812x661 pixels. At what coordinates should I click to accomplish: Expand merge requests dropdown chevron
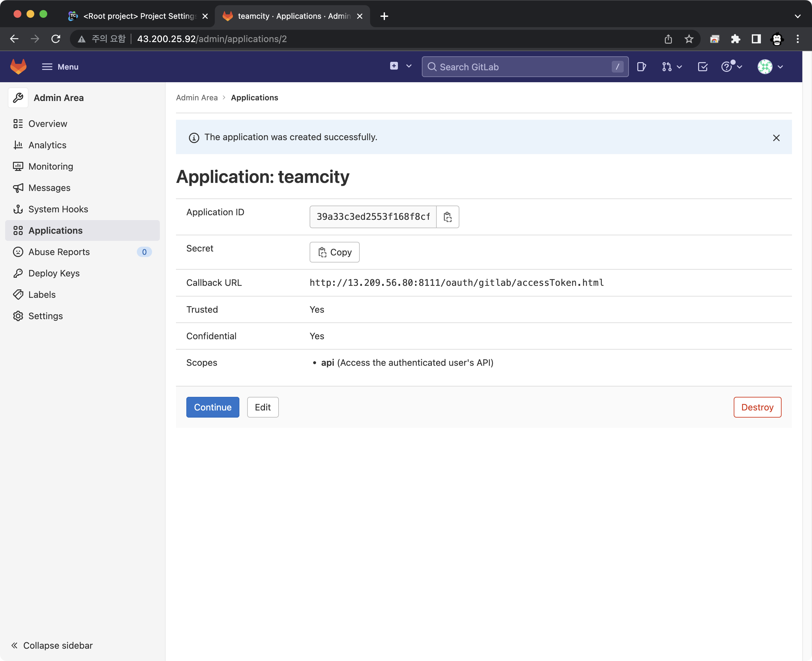pyautogui.click(x=680, y=67)
